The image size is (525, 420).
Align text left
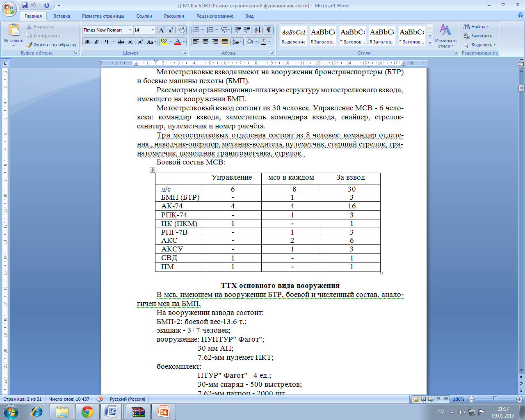[196, 42]
